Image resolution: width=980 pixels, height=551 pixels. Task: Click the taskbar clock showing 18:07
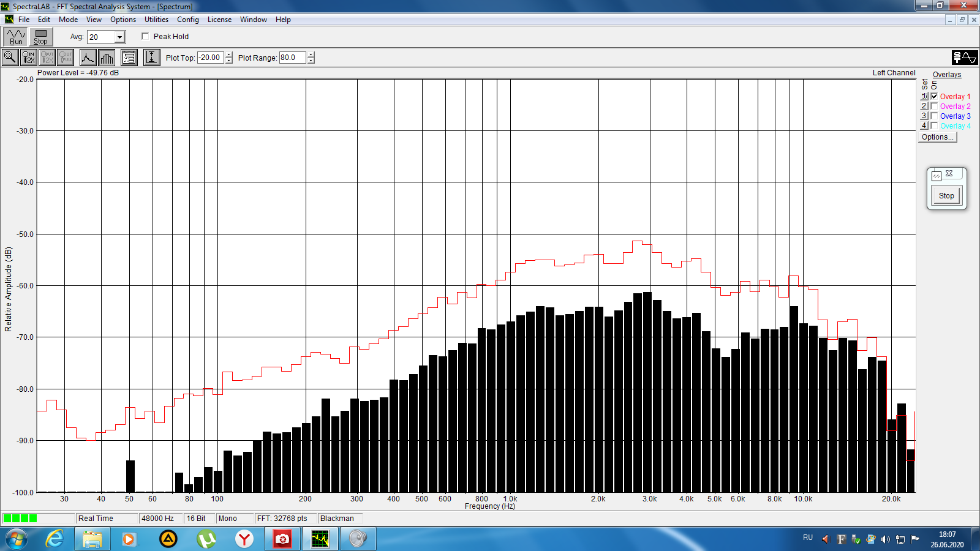(x=947, y=539)
